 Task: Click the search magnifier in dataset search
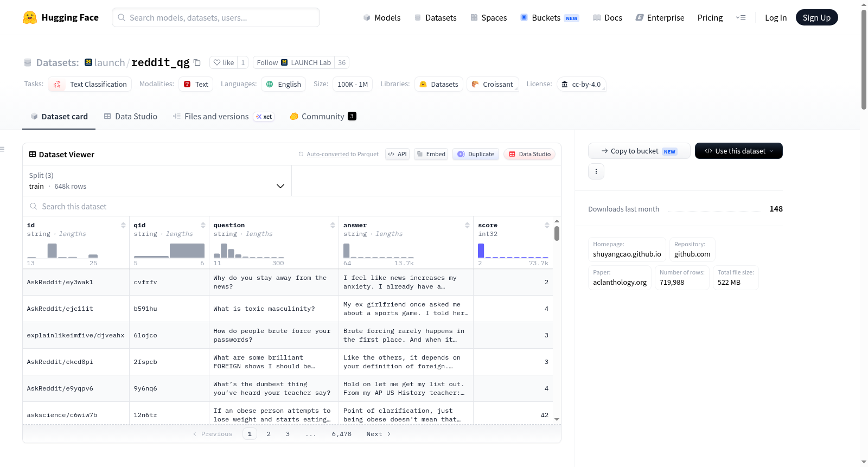point(34,206)
